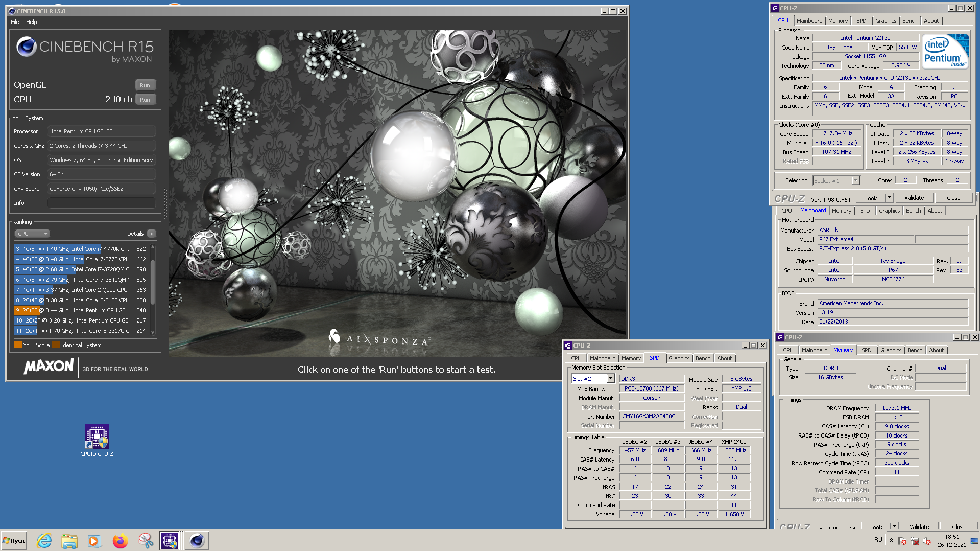Click the CMY16GX3M2A2400C11 part number
Screen dimensions: 980x551
point(651,416)
